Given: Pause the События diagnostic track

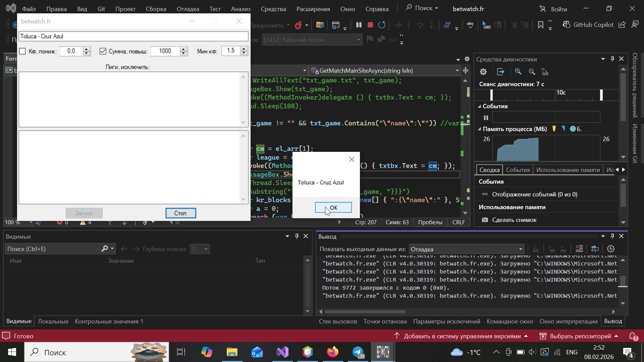Looking at the screenshot, I should (486, 118).
